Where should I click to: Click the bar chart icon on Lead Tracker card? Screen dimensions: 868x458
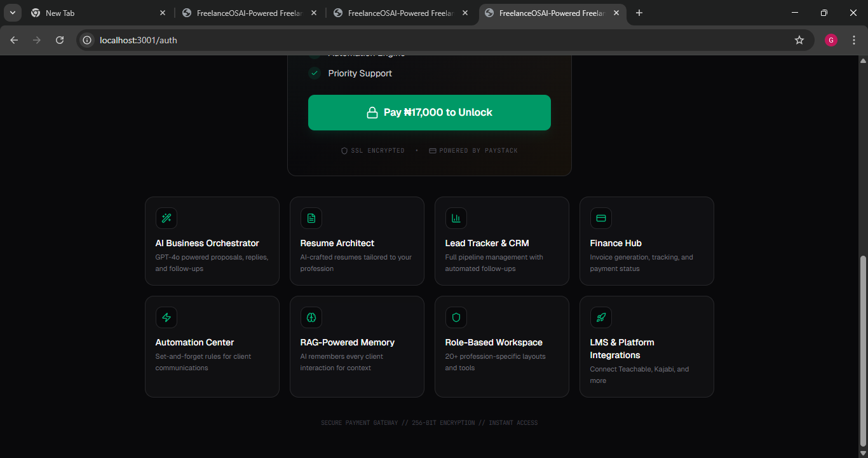coord(456,218)
